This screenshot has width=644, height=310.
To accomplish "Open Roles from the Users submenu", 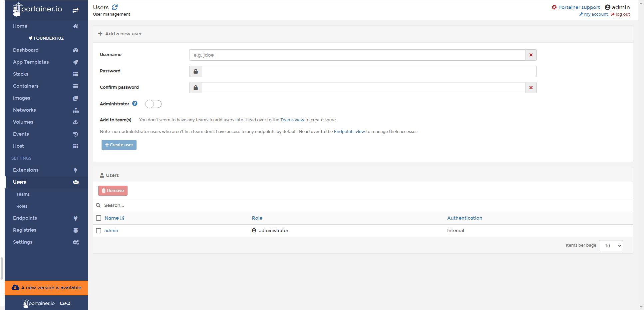I will click(22, 206).
